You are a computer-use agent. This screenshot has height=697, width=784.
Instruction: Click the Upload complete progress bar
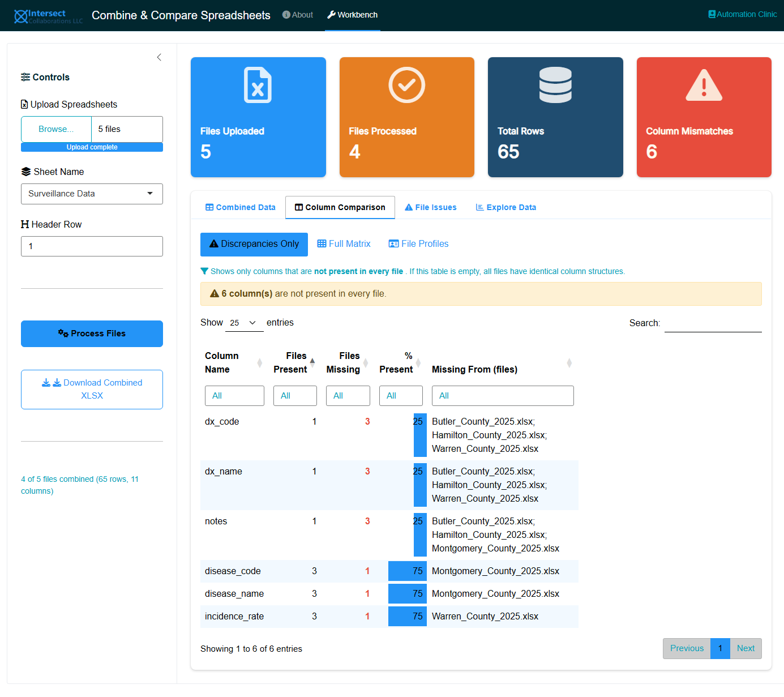[x=92, y=147]
